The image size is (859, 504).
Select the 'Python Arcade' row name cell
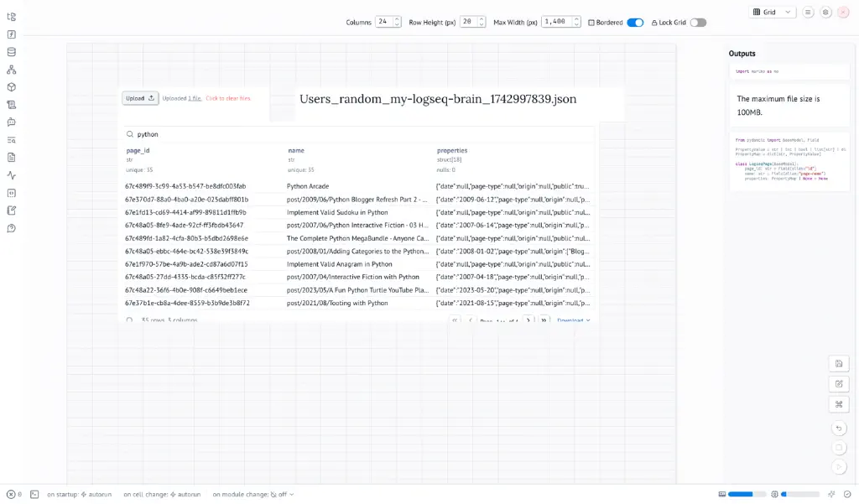308,186
